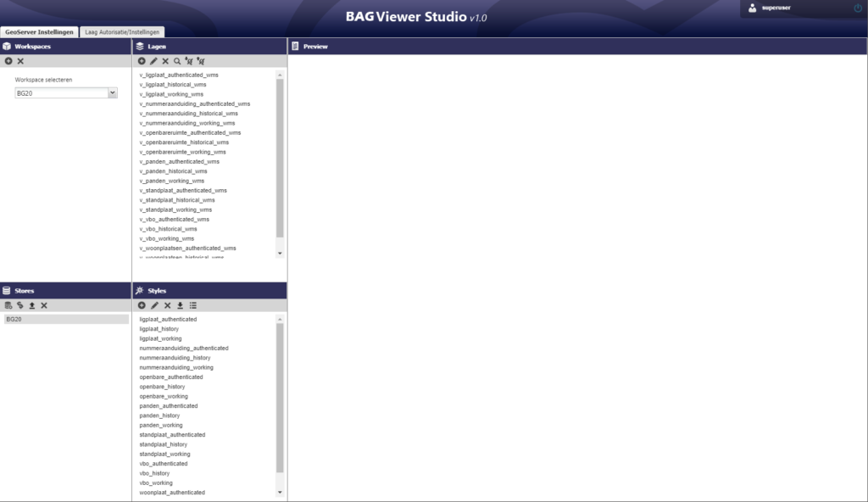Add a new workspace with plus icon
The width and height of the screenshot is (868, 502).
(8, 61)
